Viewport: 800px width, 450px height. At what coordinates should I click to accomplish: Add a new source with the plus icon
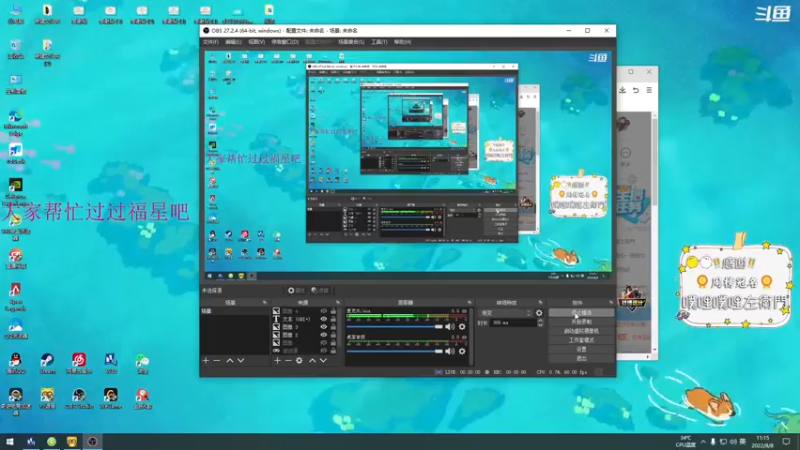click(x=277, y=361)
